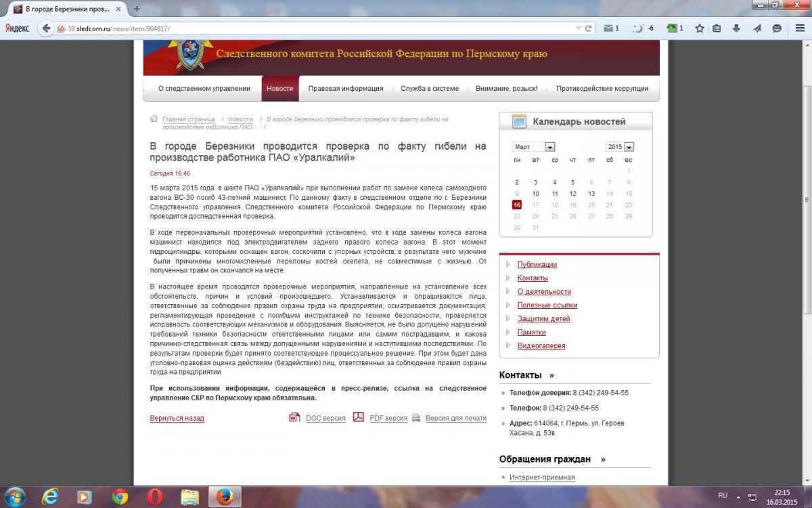This screenshot has height=508, width=812.
Task: Click the Вернуться назад link
Action: pyautogui.click(x=177, y=419)
